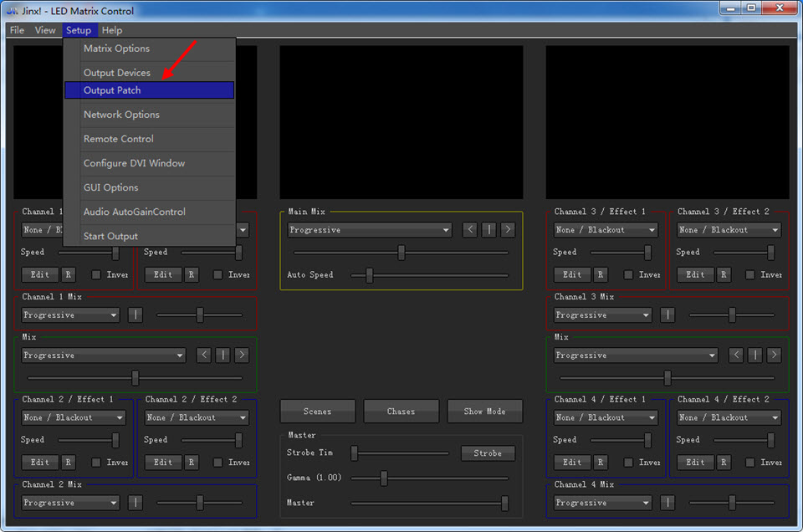This screenshot has width=803, height=532.
Task: Open right Mix Progressive dropdown
Action: click(636, 356)
